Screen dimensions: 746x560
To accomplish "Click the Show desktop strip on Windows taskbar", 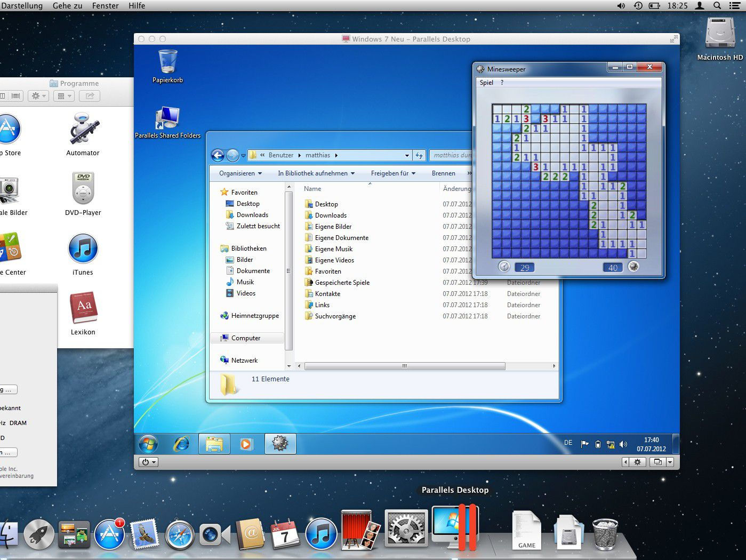I will [676, 444].
